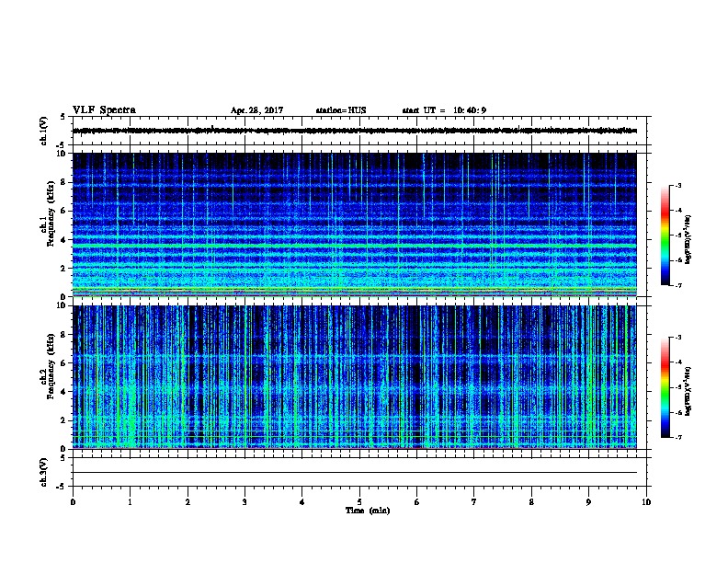The height and width of the screenshot is (563, 728).
Task: Click the "start UT = 10:40:9" header text
Action: (444, 110)
